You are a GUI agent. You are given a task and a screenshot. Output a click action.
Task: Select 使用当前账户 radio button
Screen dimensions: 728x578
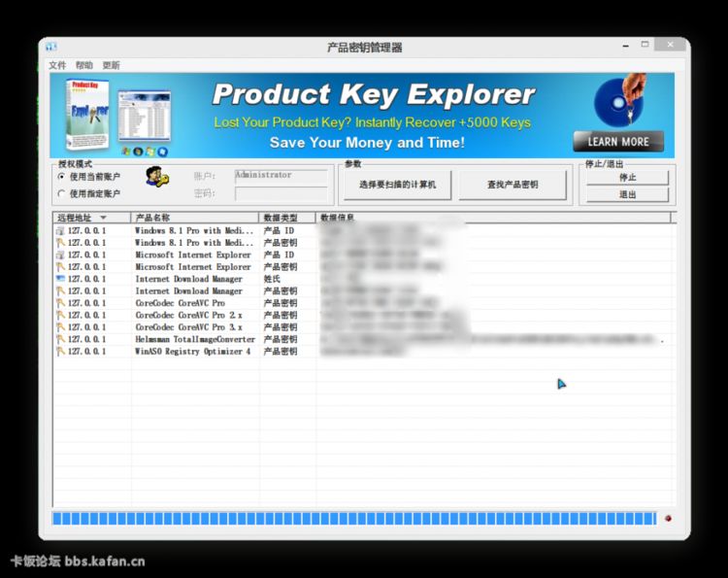click(89, 177)
